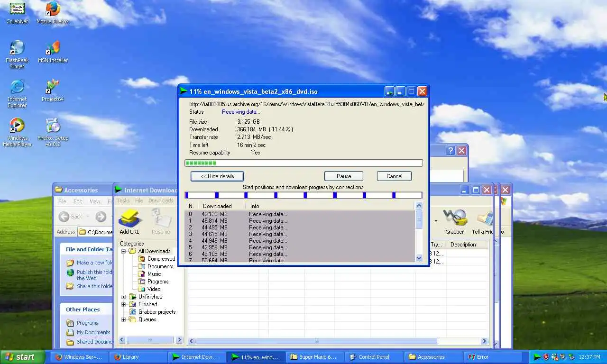The height and width of the screenshot is (364, 607).
Task: Select connection row 1 with 46.814 MB
Action: point(299,221)
